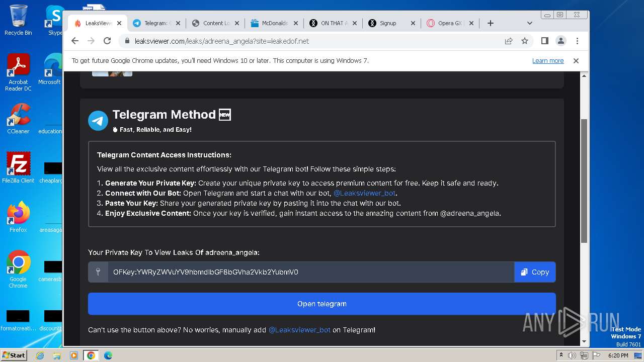This screenshot has width=644, height=362.
Task: Click the volume speaker tray icon
Action: click(x=572, y=355)
